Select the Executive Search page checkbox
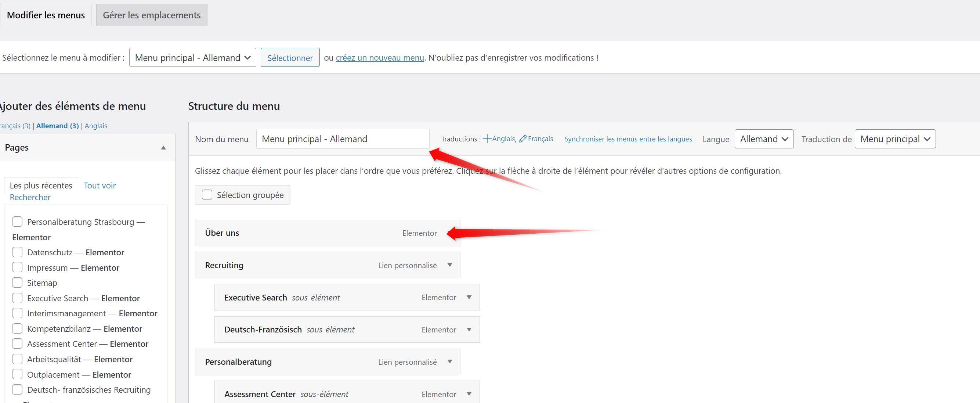Image resolution: width=980 pixels, height=403 pixels. click(17, 298)
